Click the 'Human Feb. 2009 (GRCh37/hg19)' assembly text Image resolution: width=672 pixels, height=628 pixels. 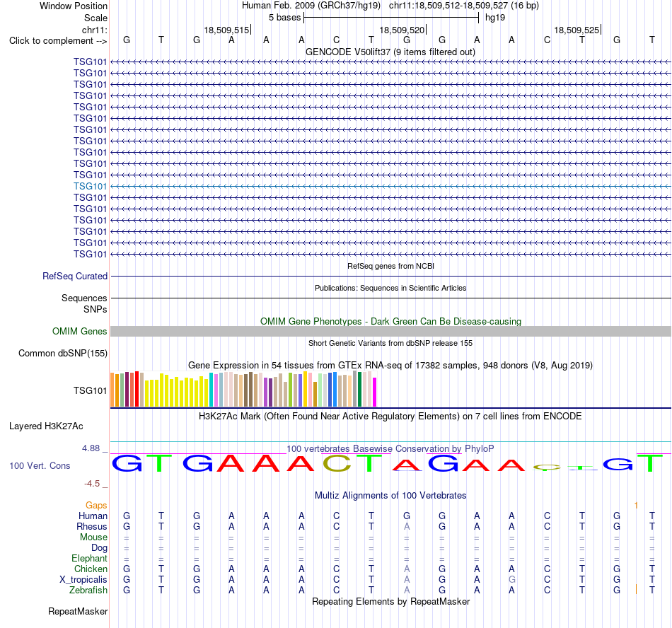(x=311, y=6)
